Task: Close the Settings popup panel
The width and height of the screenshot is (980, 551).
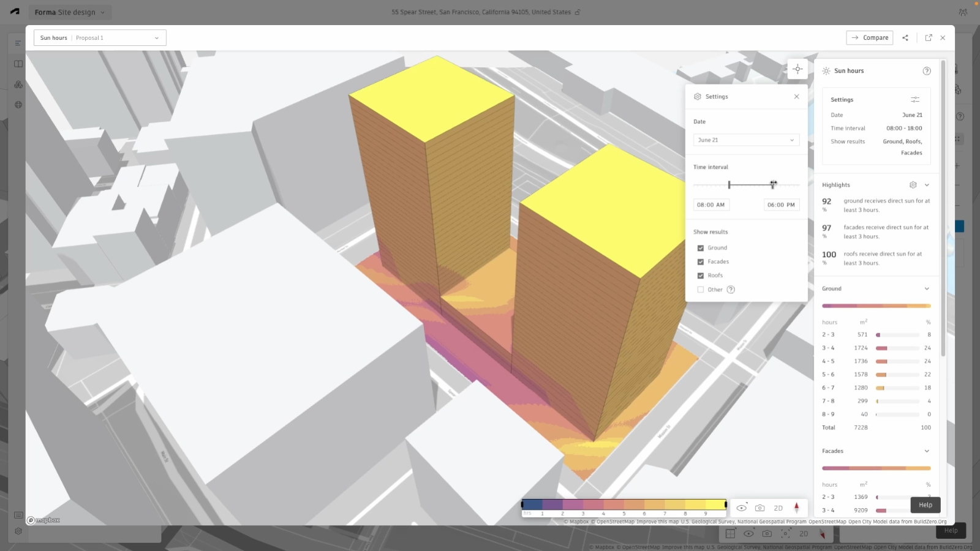Action: coord(796,97)
